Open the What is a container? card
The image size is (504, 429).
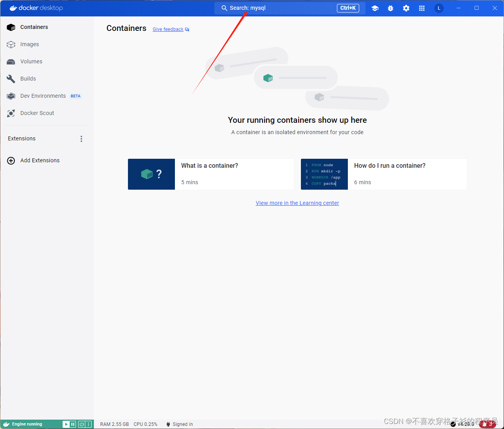tap(211, 174)
